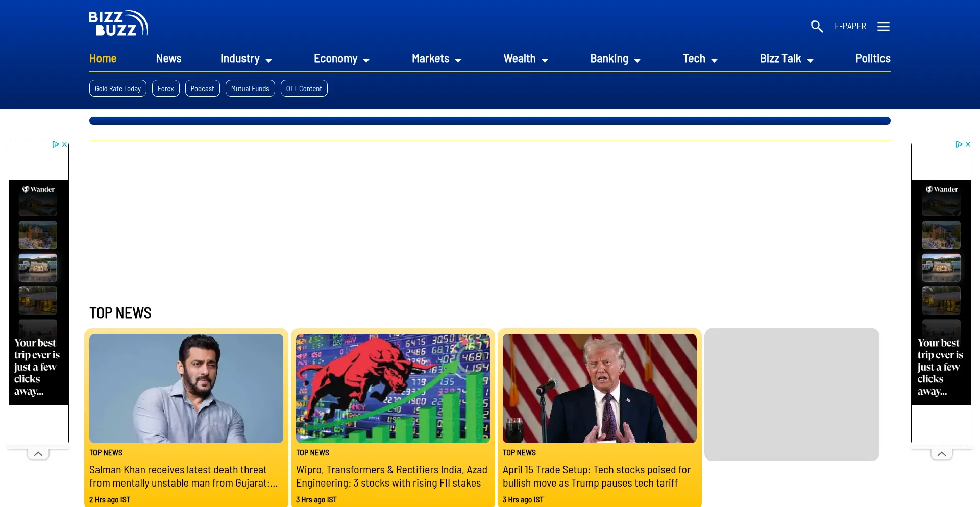Expand the Banking dropdown arrow
Screen dimensions: 980x507
click(637, 61)
